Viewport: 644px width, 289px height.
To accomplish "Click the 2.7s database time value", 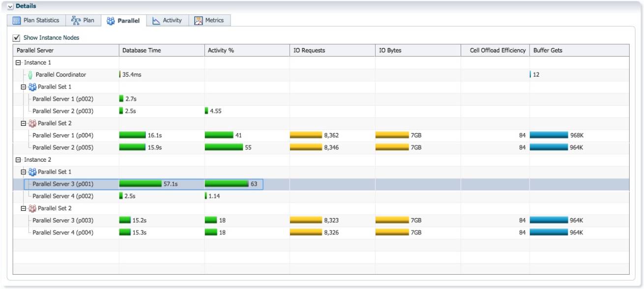I will [131, 99].
